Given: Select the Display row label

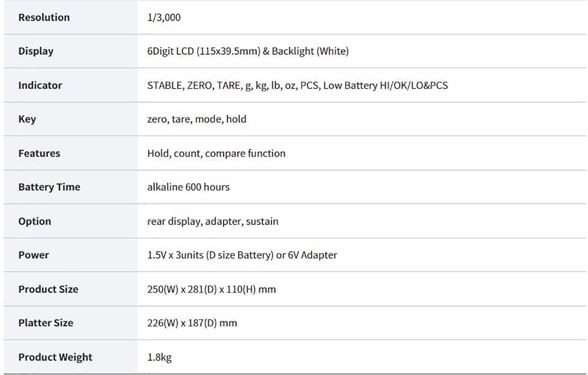Looking at the screenshot, I should tap(36, 51).
